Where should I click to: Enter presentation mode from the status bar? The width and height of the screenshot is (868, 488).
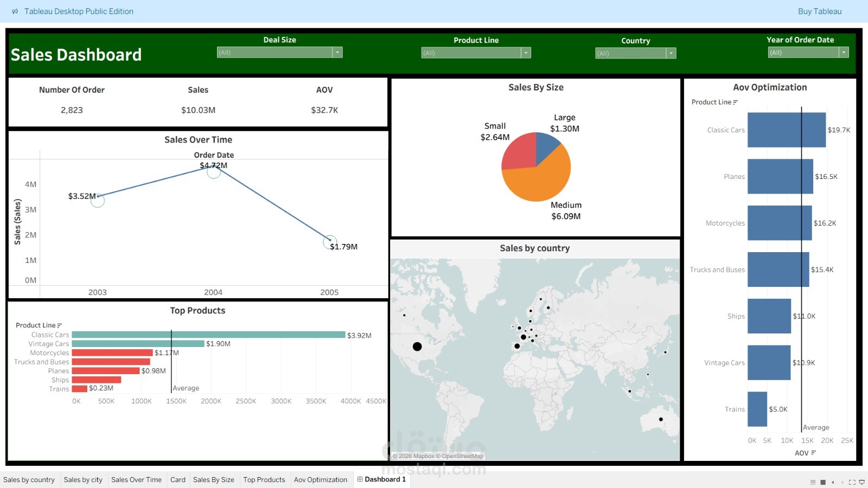click(x=862, y=482)
